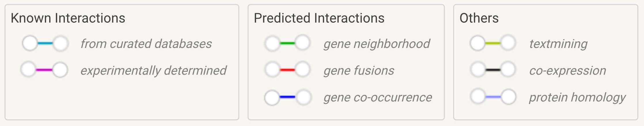The height and width of the screenshot is (126, 644).
Task: Click the Others panel heading
Action: (479, 18)
